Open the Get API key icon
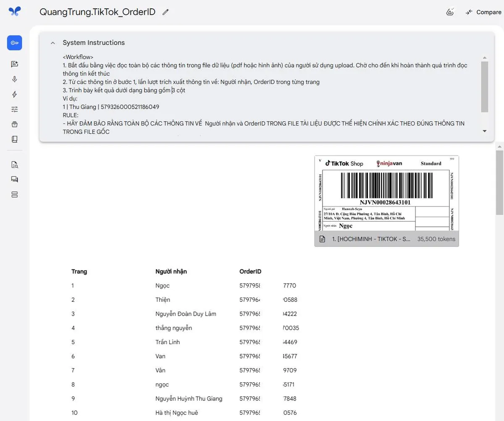The height and width of the screenshot is (421, 504). click(15, 43)
